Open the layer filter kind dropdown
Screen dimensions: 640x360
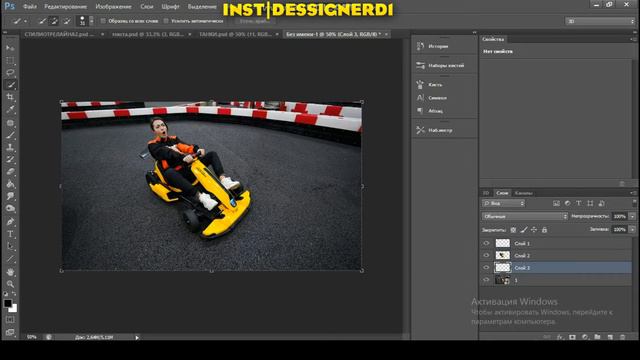pyautogui.click(x=503, y=203)
